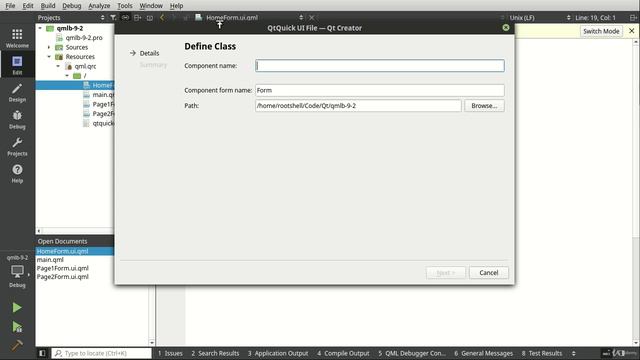
Task: Go back with yellow arrow
Action: (x=162, y=18)
